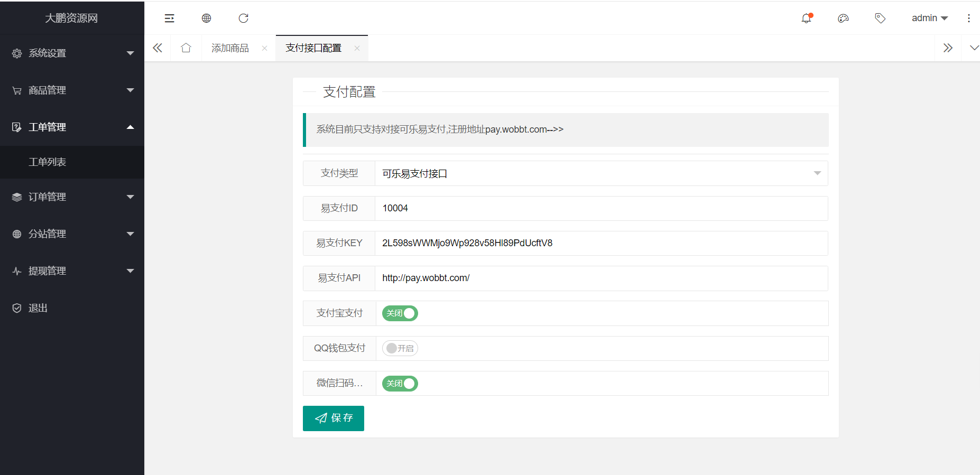Screen dimensions: 980x475
Task: Expand 系统设置 sidebar menu
Action: point(72,53)
